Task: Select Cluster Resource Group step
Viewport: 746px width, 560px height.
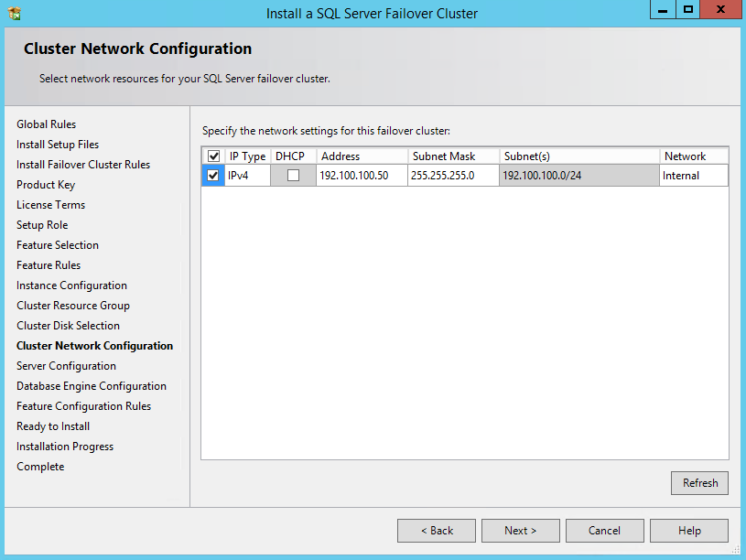Action: (73, 306)
